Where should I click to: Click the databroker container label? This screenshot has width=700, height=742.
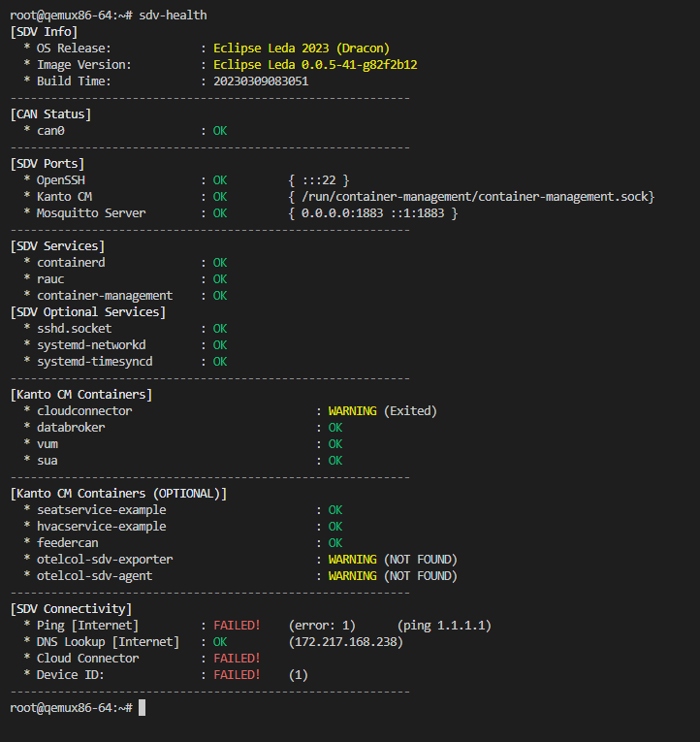[71, 428]
